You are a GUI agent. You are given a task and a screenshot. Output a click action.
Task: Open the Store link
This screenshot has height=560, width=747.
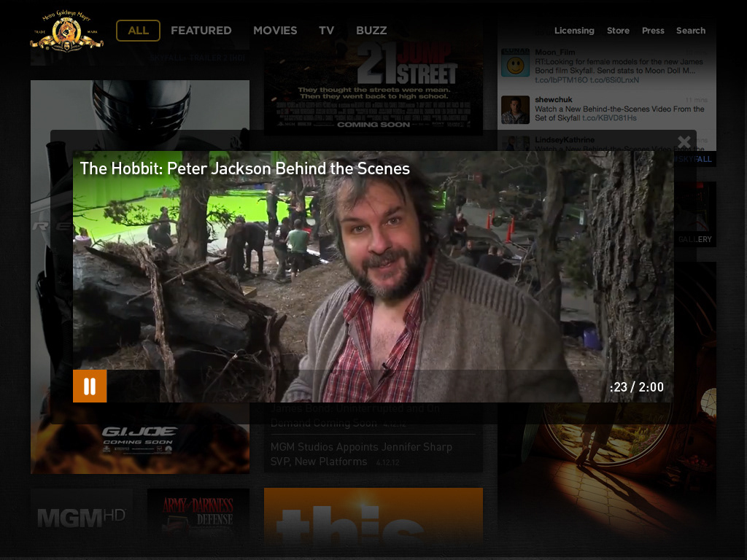point(618,31)
